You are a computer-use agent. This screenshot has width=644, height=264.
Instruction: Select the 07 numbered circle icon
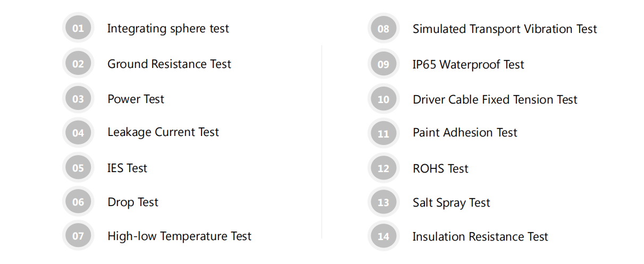78,236
